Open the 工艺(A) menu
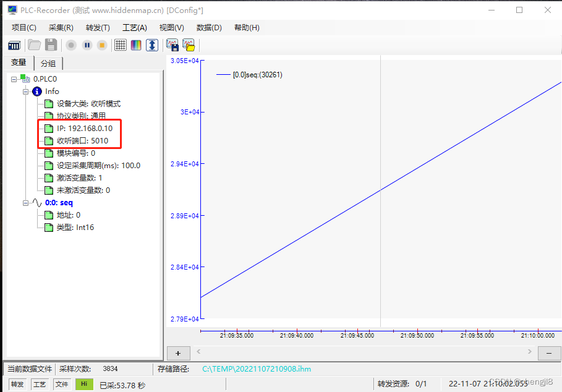Viewport: 562px width, 392px height. (135, 28)
